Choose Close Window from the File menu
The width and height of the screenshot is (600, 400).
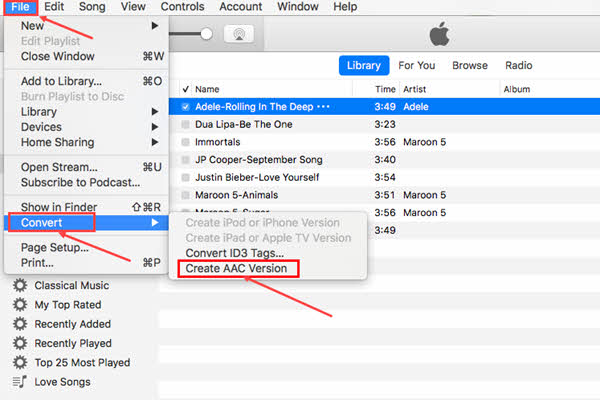[86, 56]
